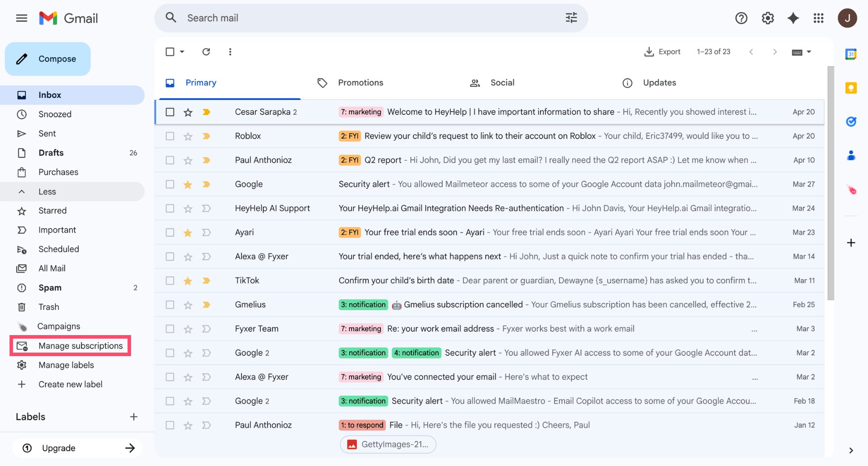Open search filter options icon
The height and width of the screenshot is (466, 868).
(x=571, y=18)
